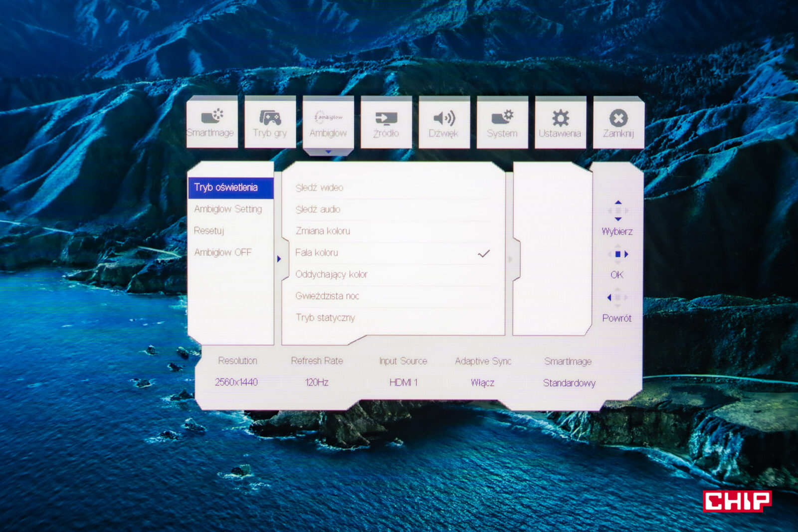Image resolution: width=798 pixels, height=532 pixels.
Task: Expand submenu with the blue right arrow
Action: pyautogui.click(x=279, y=259)
